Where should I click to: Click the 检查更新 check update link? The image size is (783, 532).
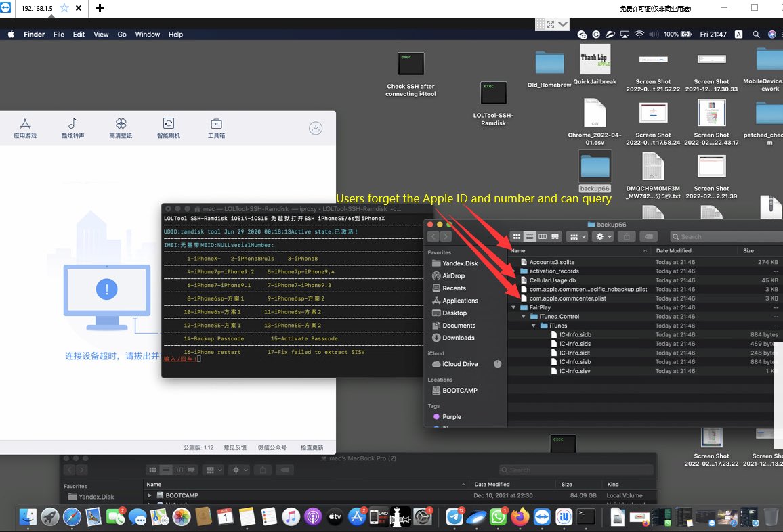coord(312,447)
